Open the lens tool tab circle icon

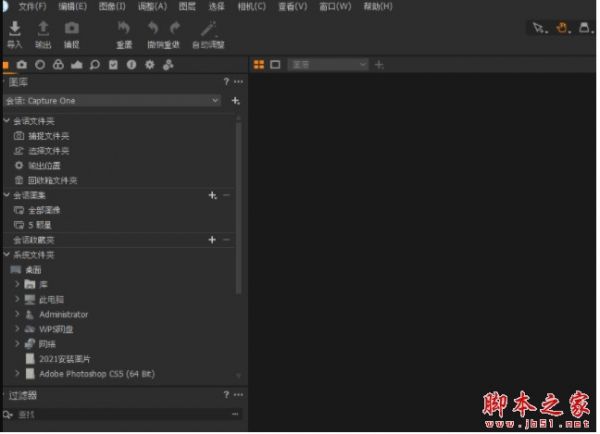click(40, 65)
